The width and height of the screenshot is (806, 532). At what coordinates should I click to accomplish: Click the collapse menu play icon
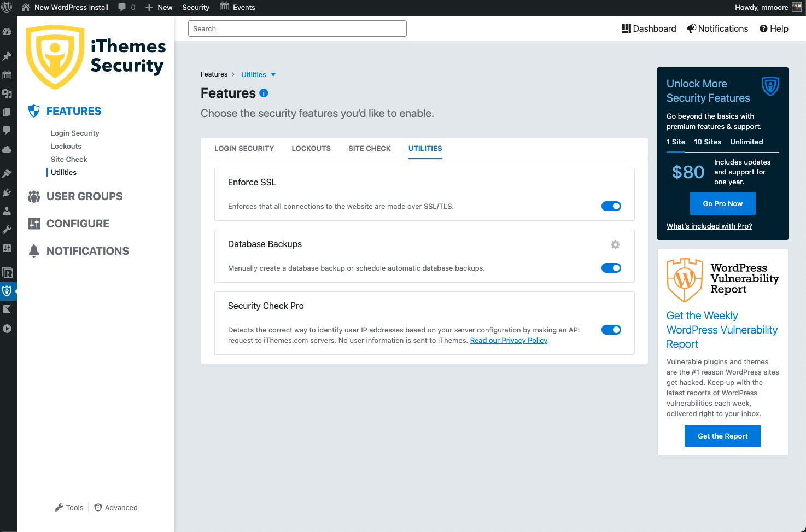coord(7,329)
